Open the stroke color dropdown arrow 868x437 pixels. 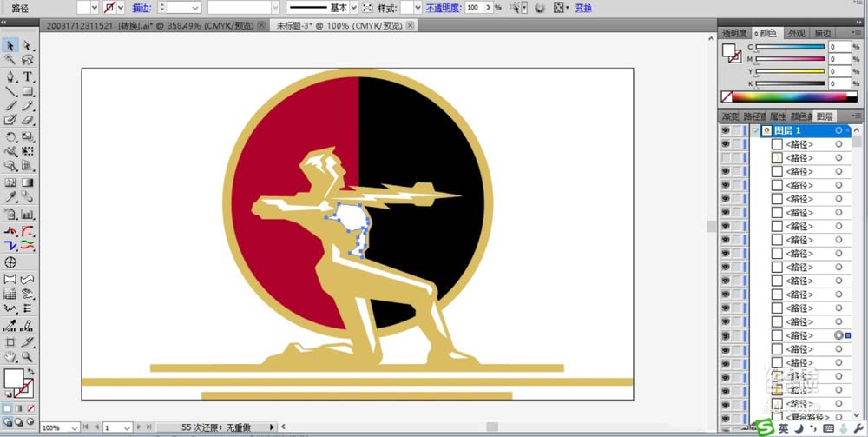[x=121, y=8]
